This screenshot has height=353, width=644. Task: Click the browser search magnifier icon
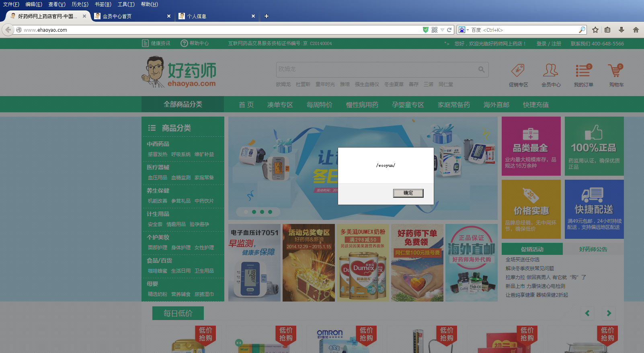tap(582, 30)
